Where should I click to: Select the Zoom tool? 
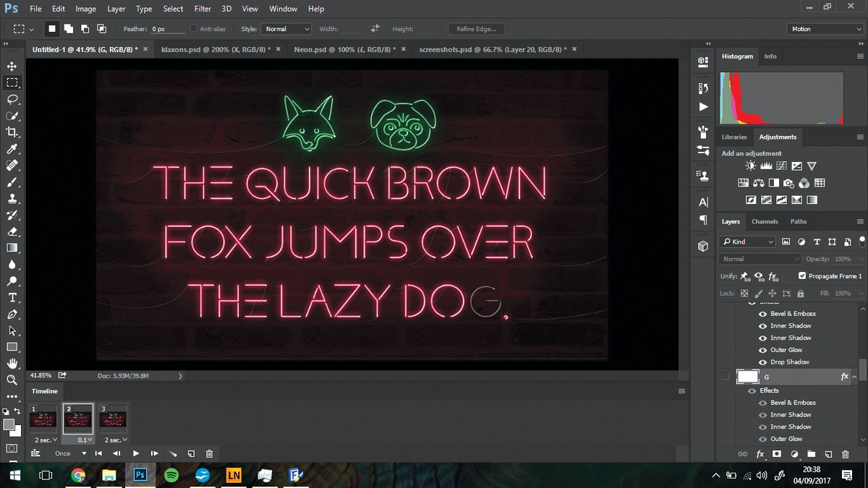12,380
